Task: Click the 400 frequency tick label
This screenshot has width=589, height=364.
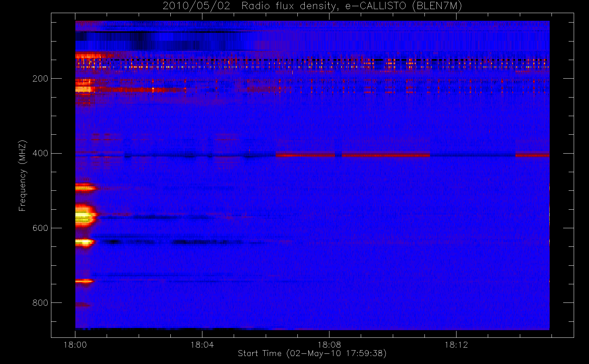Action: point(40,153)
